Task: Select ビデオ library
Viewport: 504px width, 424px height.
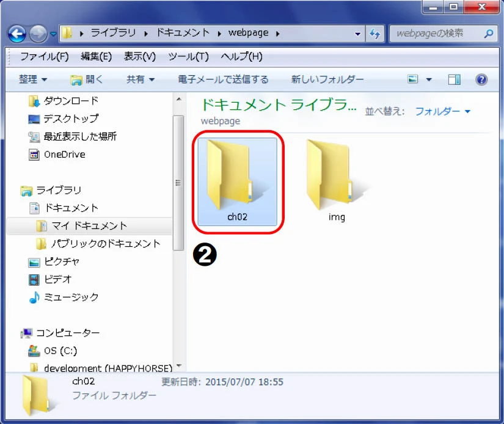Action: point(57,279)
